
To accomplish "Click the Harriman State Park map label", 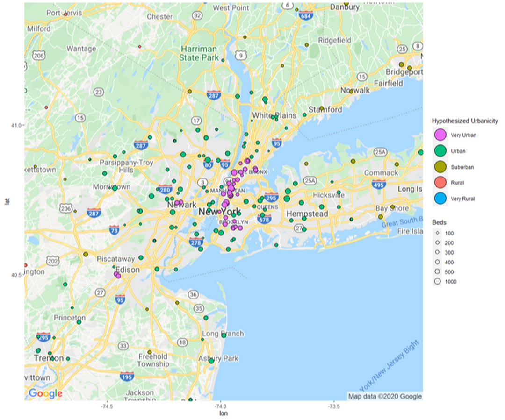I will coord(200,53).
